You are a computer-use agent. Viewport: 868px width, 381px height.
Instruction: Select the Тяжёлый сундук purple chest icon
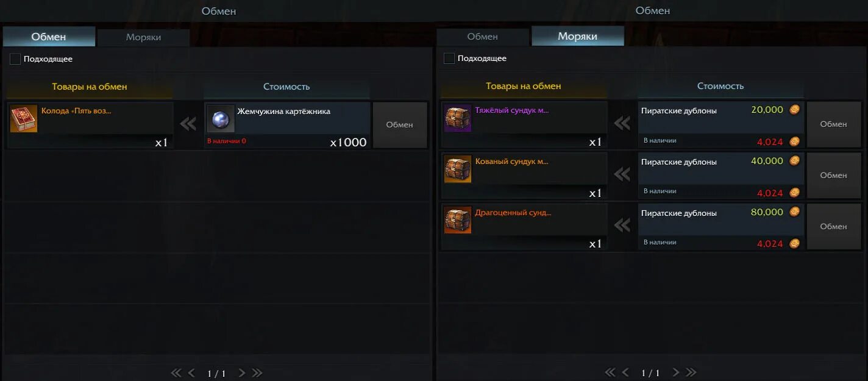click(x=458, y=118)
